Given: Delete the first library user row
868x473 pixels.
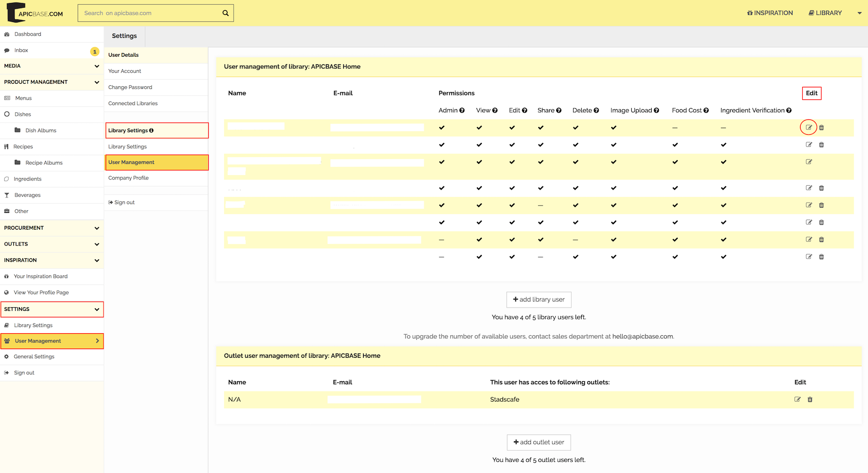Looking at the screenshot, I should point(822,128).
